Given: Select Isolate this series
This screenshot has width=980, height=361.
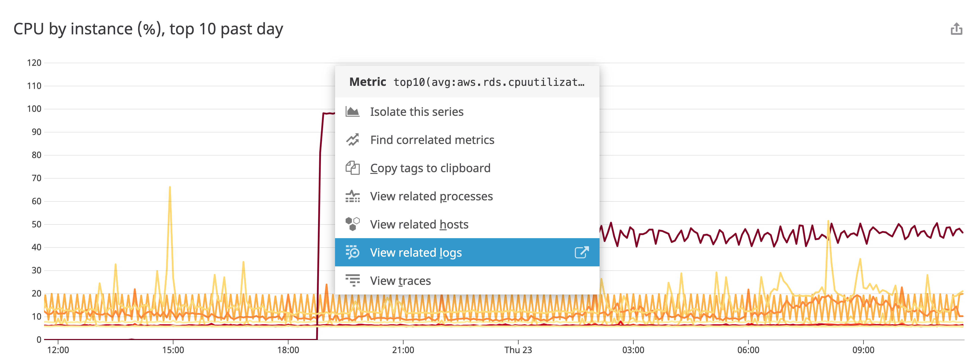Looking at the screenshot, I should click(x=417, y=111).
